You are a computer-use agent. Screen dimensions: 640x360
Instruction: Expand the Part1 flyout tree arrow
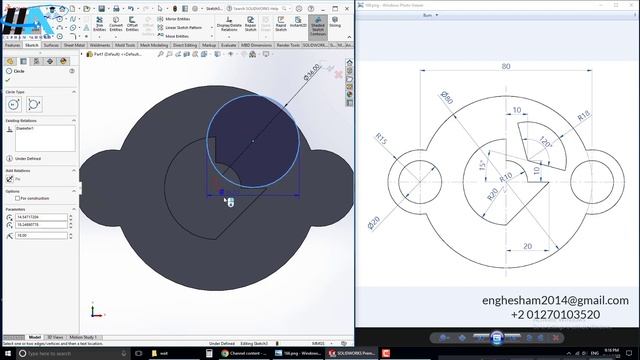[81, 54]
